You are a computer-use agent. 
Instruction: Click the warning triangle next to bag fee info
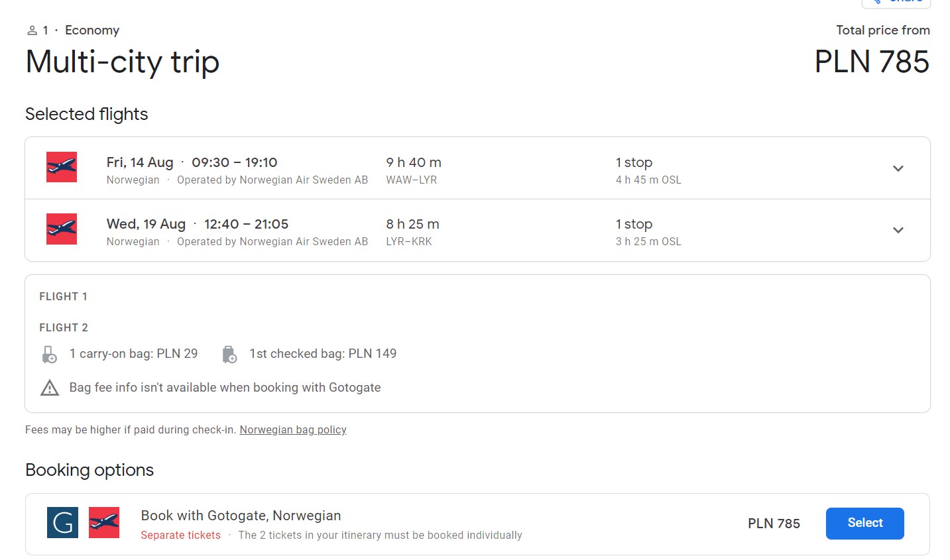(50, 388)
